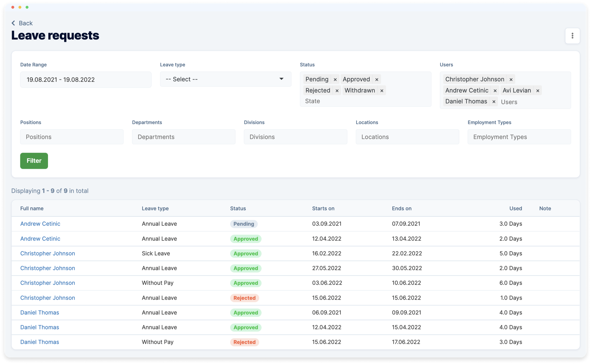Click the Starts on column header

[x=323, y=208]
